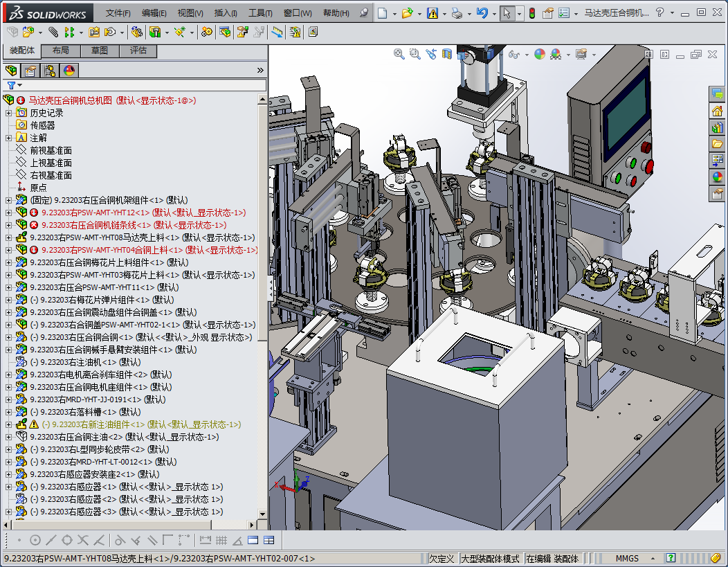Image resolution: width=728 pixels, height=567 pixels.
Task: Toggle the Hide/Show Items glasses icon
Action: 513,54
